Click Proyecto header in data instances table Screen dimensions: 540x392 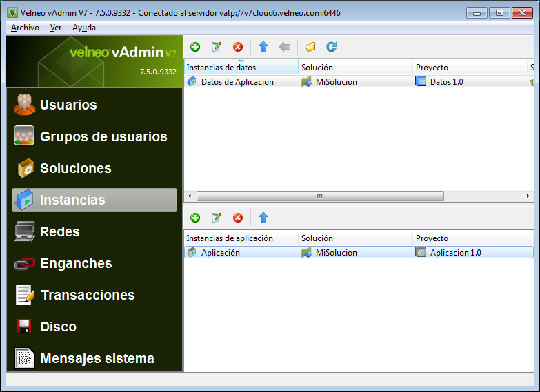[470, 67]
